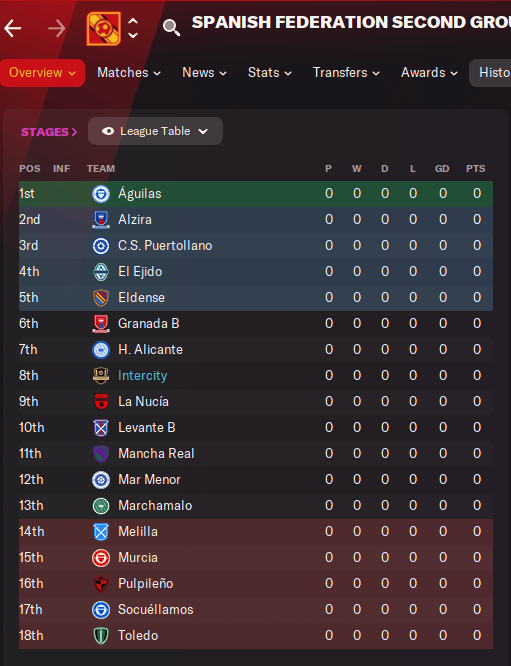Expand the League Table view dropdown
Screen dimensions: 511x666
coord(155,131)
